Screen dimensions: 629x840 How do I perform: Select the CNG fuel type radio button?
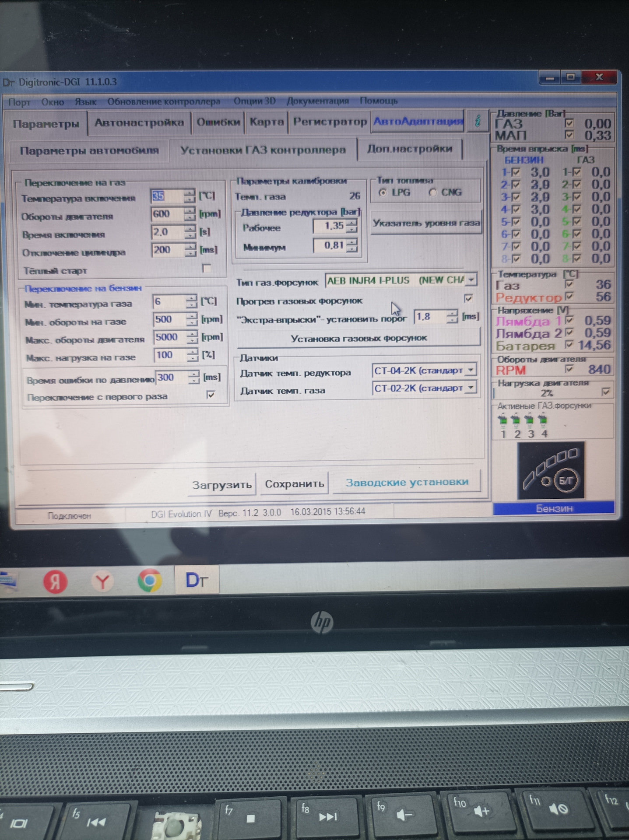tap(432, 192)
